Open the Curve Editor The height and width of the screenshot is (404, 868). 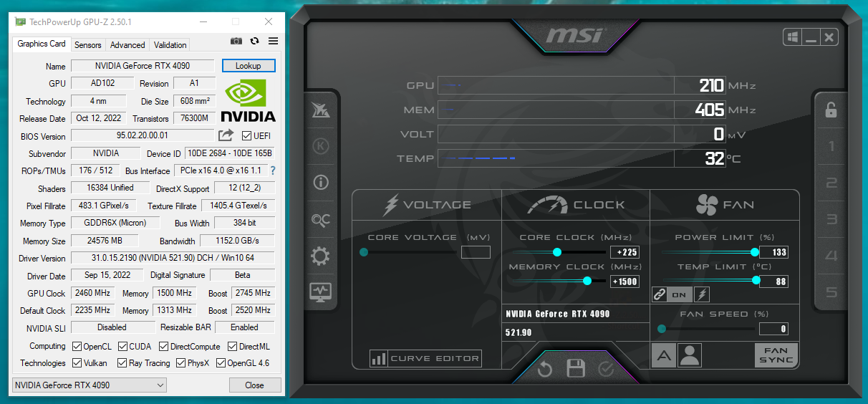point(425,358)
